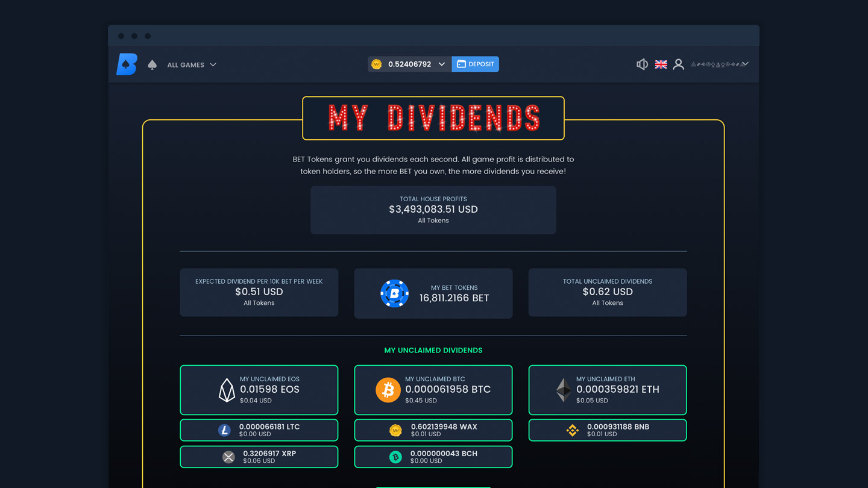Click the Bitcoin Cash logo icon
This screenshot has height=488, width=868.
pyautogui.click(x=395, y=457)
